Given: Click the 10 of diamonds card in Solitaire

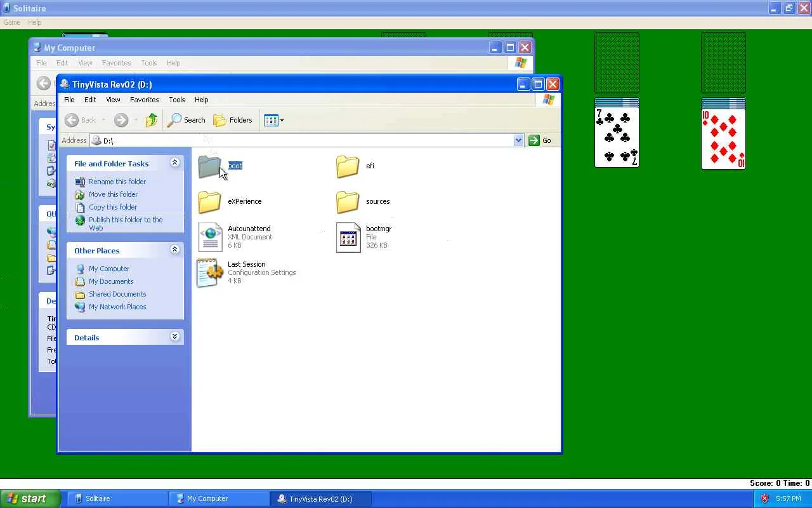Looking at the screenshot, I should point(723,139).
